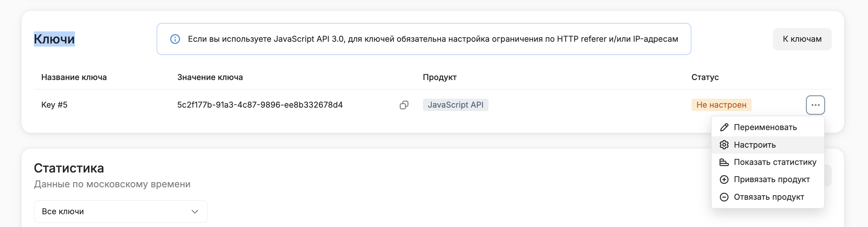Click the plus circle icon for Привязать продукт
Screen dimensions: 868x227
point(724,179)
